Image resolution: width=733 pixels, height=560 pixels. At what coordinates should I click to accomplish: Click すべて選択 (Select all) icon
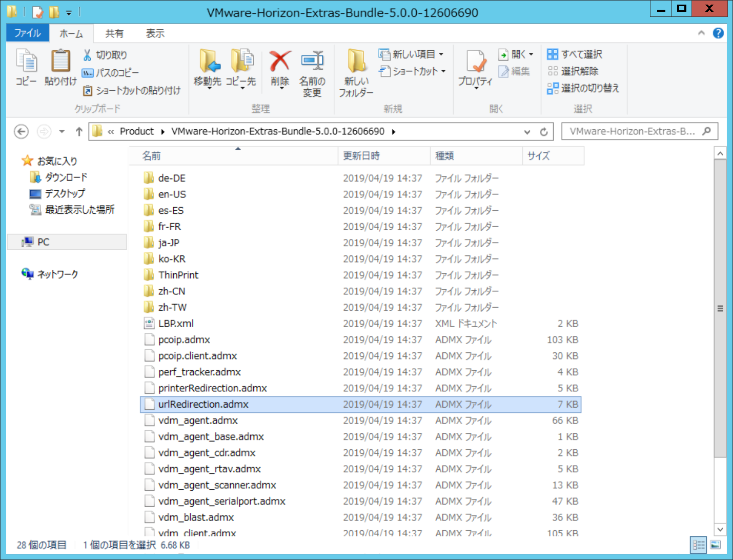553,54
